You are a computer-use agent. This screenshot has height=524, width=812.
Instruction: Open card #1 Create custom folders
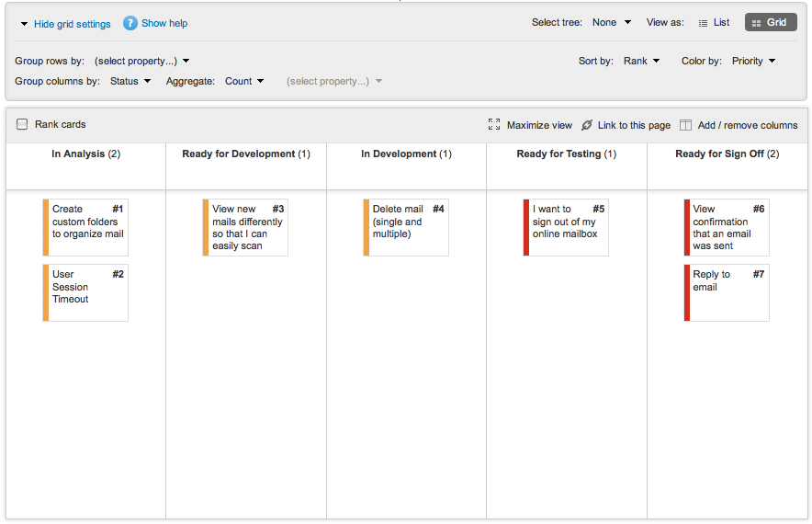87,222
